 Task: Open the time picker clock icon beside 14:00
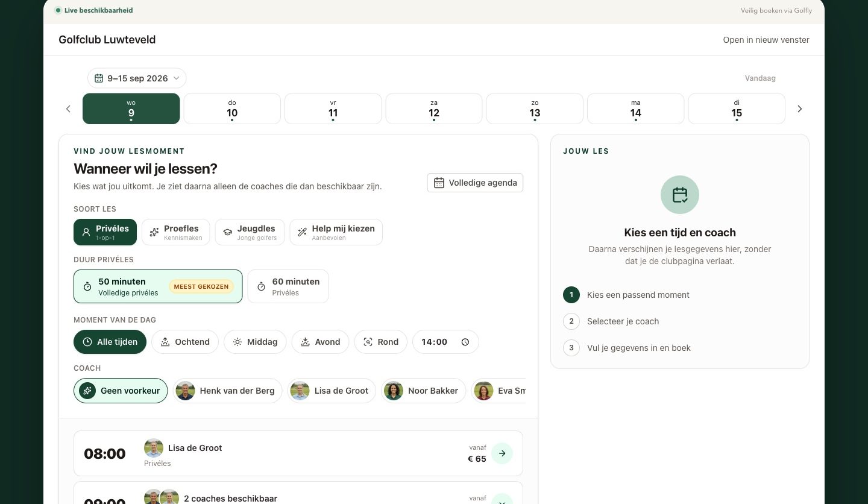(465, 342)
